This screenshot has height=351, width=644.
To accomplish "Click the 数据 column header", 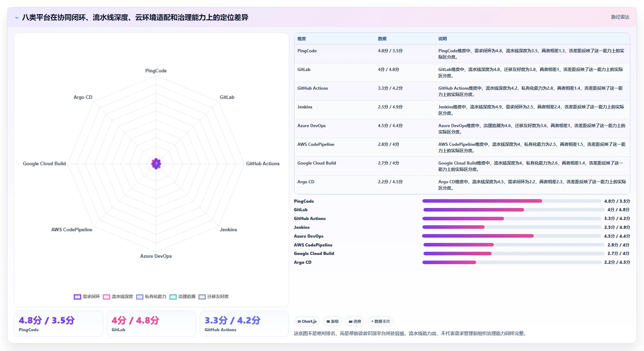I will coord(382,39).
